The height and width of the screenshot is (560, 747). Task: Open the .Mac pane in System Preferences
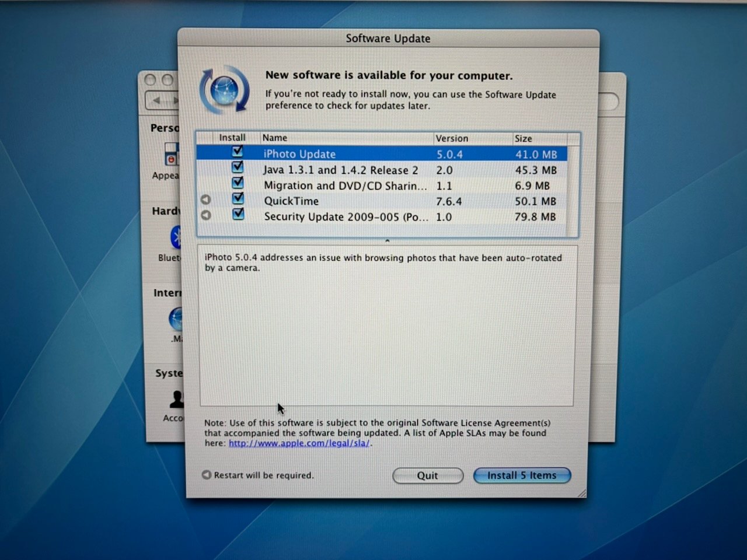(x=175, y=325)
